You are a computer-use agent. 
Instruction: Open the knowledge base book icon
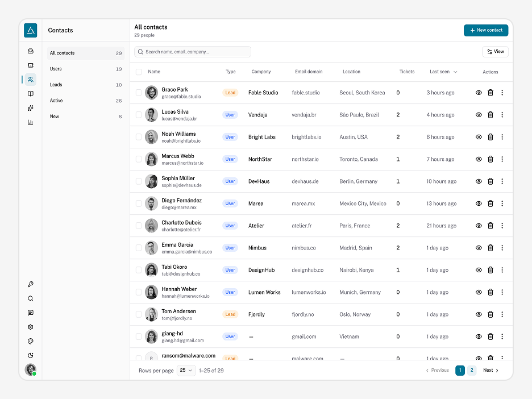coord(31,94)
